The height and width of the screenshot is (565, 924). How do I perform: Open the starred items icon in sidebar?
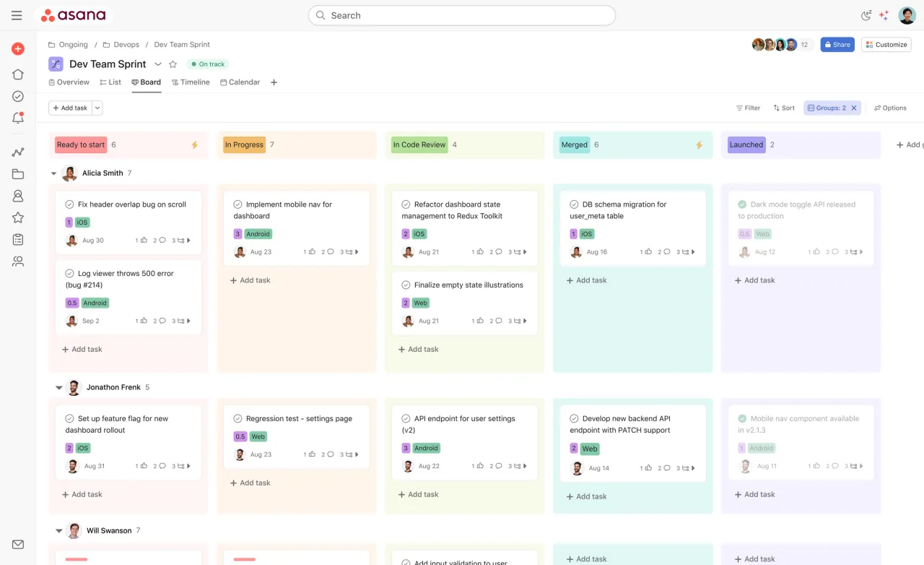pyautogui.click(x=18, y=217)
